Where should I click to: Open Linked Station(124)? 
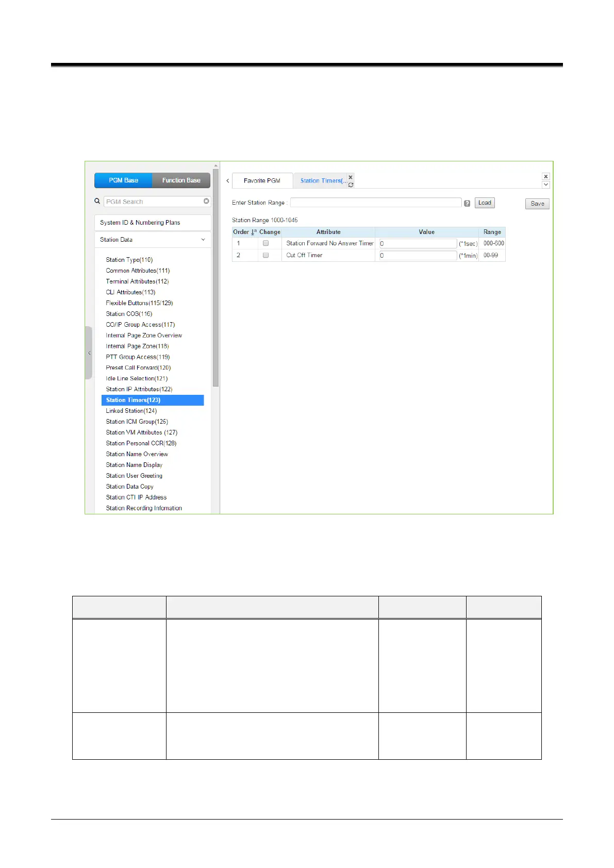pos(131,411)
